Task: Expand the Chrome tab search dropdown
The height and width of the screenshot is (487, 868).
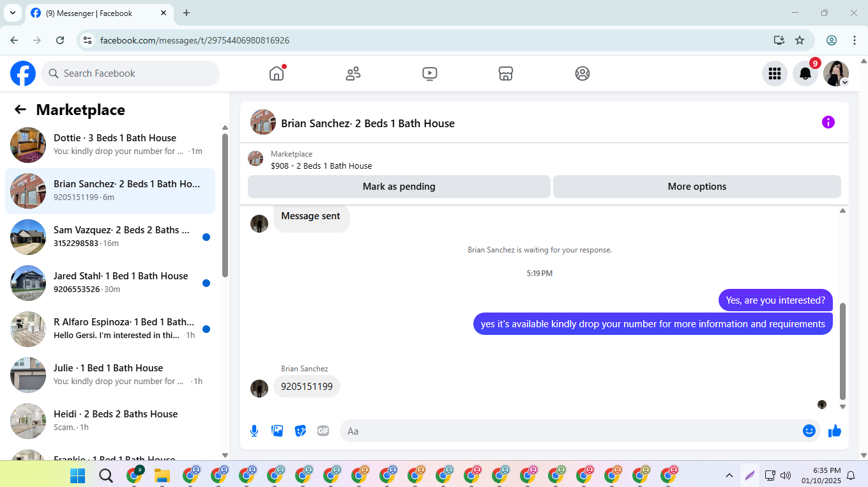Action: (12, 13)
